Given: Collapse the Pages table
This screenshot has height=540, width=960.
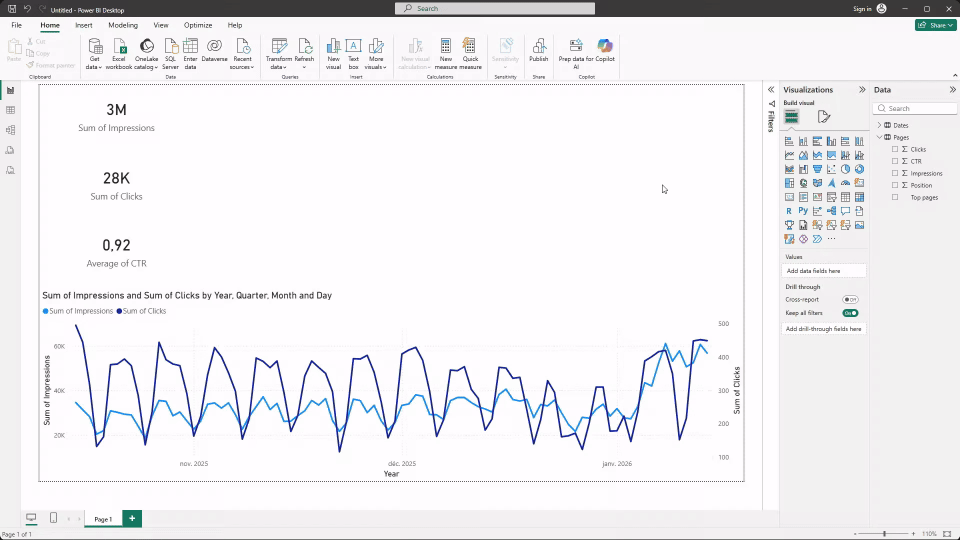Looking at the screenshot, I should 880,137.
